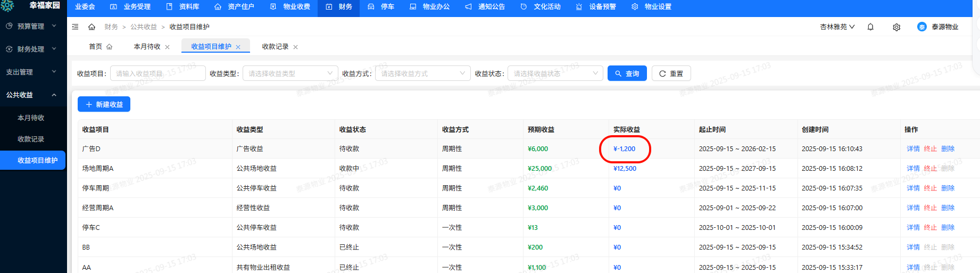Open the 收益方式 dropdown
The height and width of the screenshot is (273, 980).
422,73
